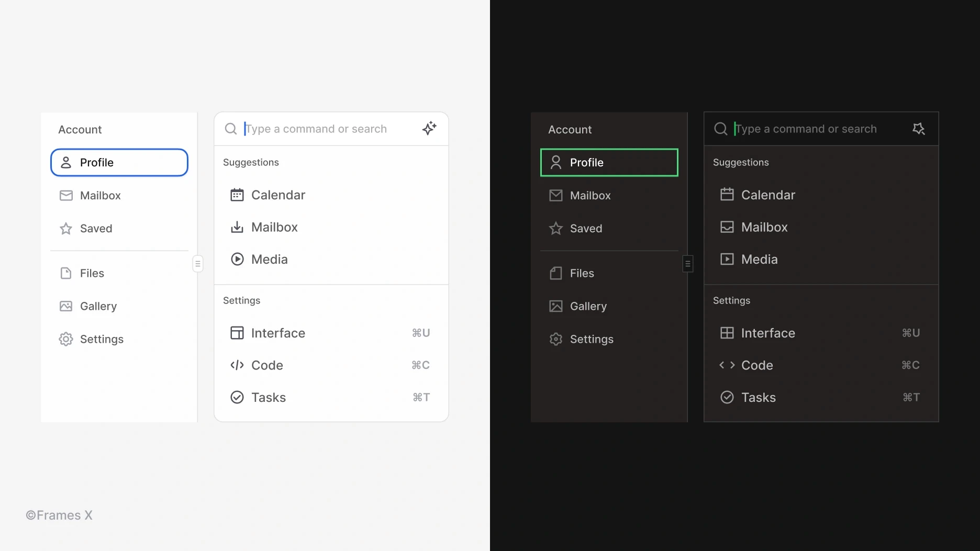Click the 'Account' heading in the dark sidebar
Viewport: 980px width, 551px height.
(570, 129)
